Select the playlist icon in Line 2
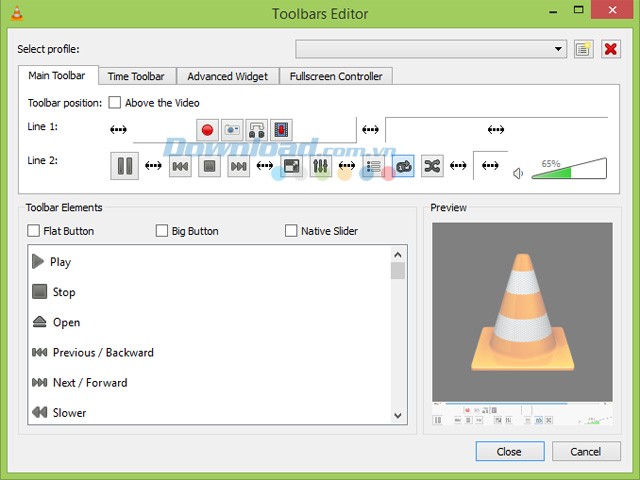 375,166
